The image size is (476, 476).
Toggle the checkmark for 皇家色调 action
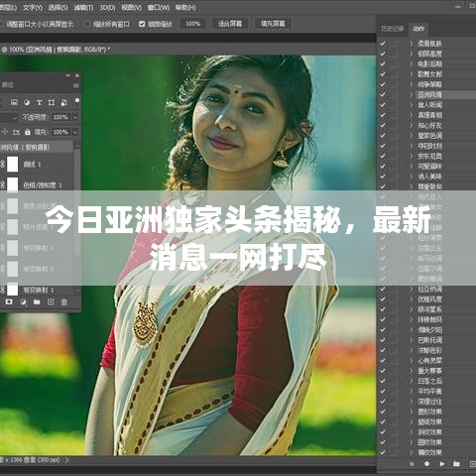coord(383,136)
